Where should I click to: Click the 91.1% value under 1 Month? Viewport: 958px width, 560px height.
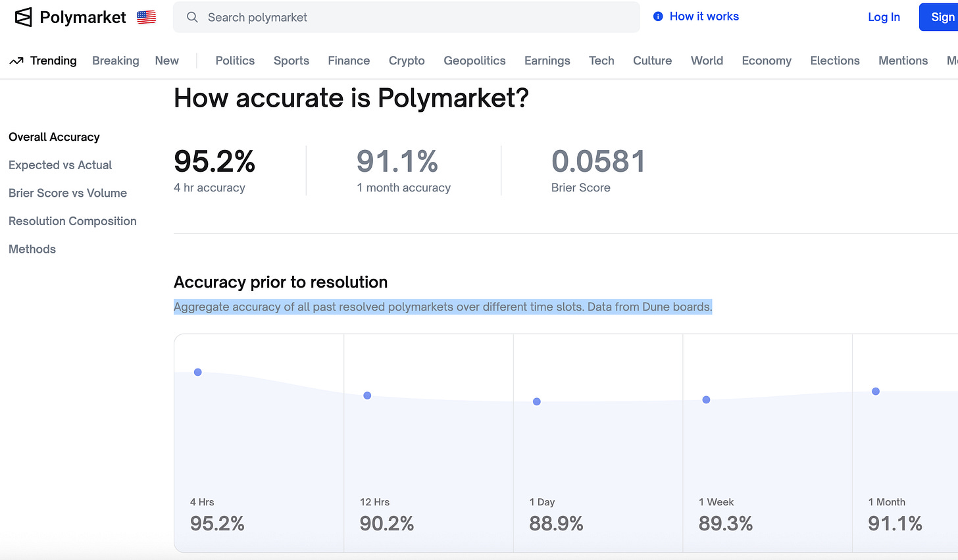[895, 524]
